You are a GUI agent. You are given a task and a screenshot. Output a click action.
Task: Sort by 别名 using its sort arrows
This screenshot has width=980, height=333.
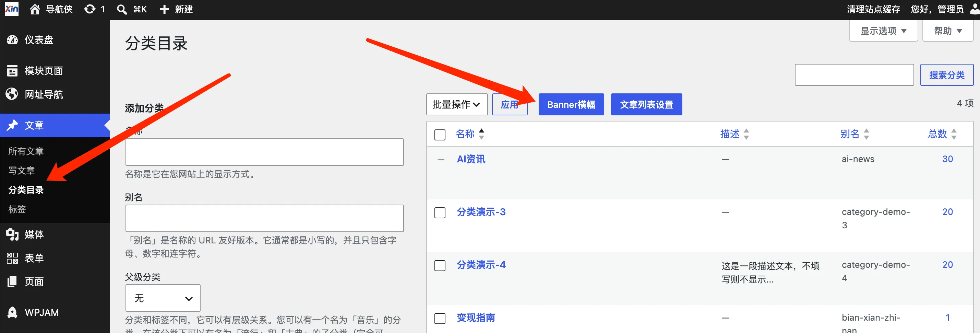pyautogui.click(x=867, y=134)
